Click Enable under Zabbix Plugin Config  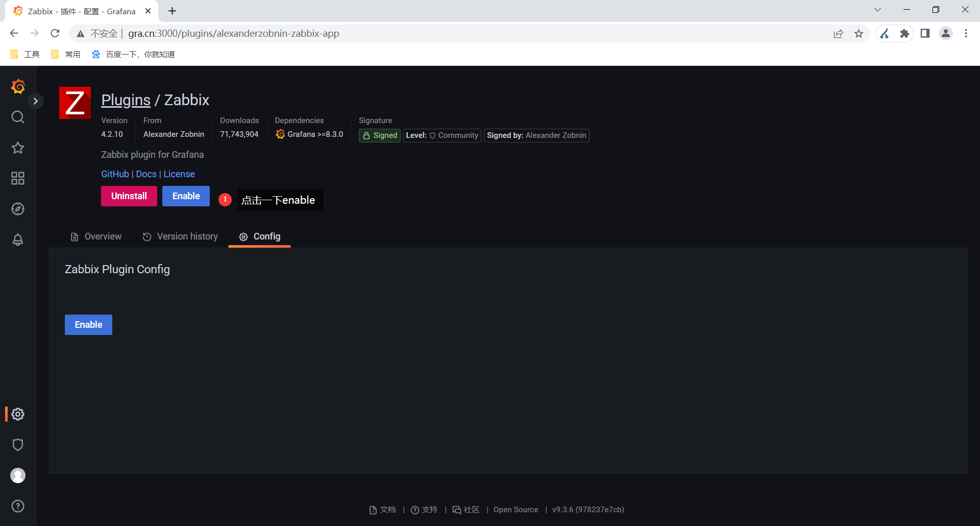pos(88,325)
